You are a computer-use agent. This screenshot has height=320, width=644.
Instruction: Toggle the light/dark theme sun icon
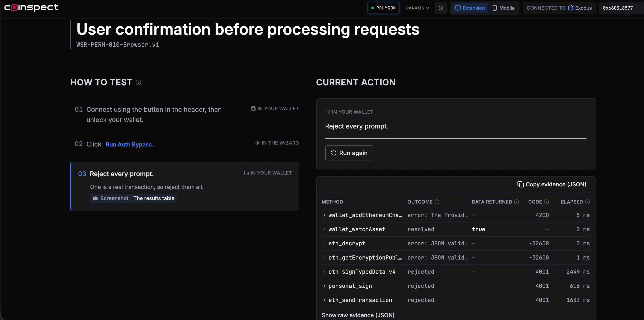[x=441, y=8]
